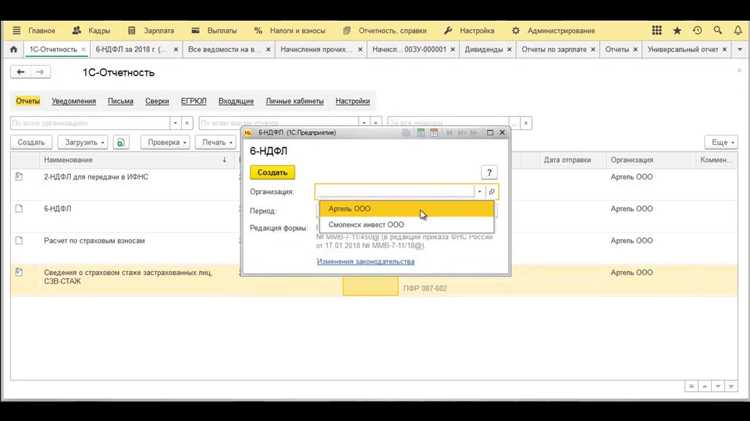Open help with the question mark button
Viewport: 750px width, 421px height.
pyautogui.click(x=489, y=173)
